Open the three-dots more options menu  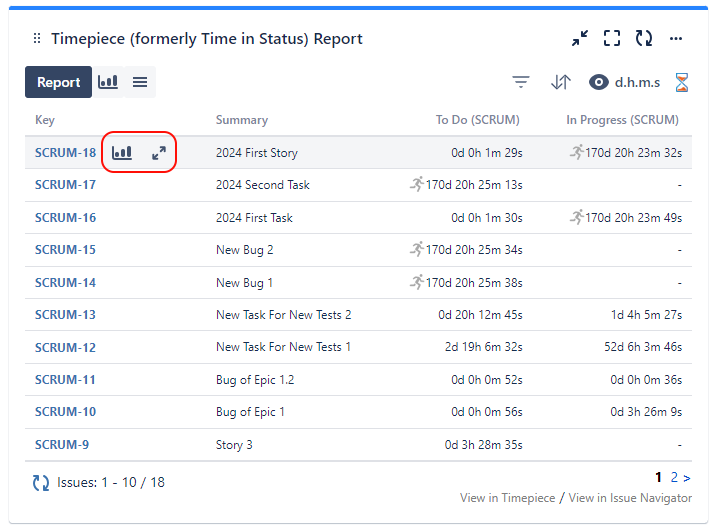pyautogui.click(x=676, y=39)
